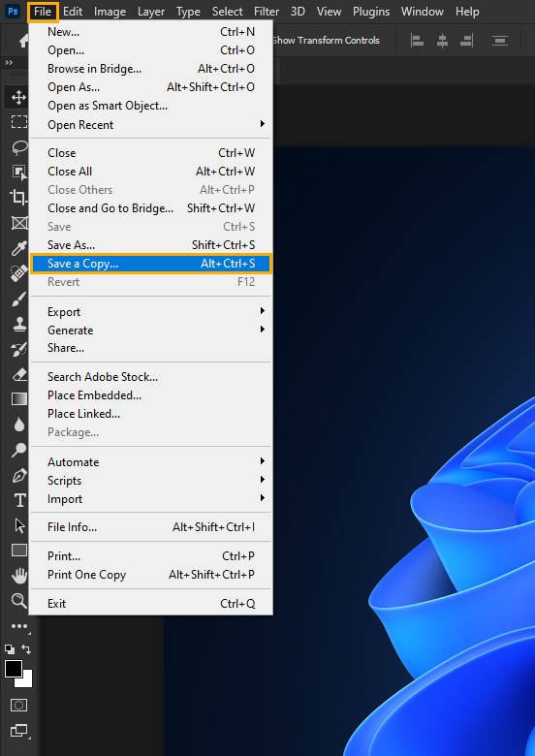The width and height of the screenshot is (535, 756).
Task: Expand the Scripts submenu
Action: click(x=151, y=481)
